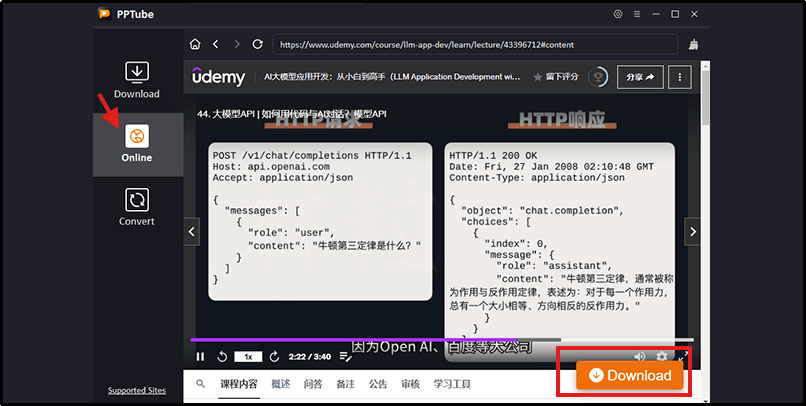Toggle fullscreen video mode
Image resolution: width=806 pixels, height=406 pixels.
tap(683, 356)
